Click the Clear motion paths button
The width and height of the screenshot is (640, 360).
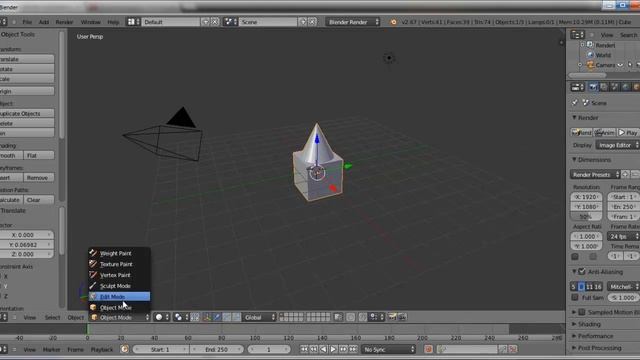click(x=39, y=200)
